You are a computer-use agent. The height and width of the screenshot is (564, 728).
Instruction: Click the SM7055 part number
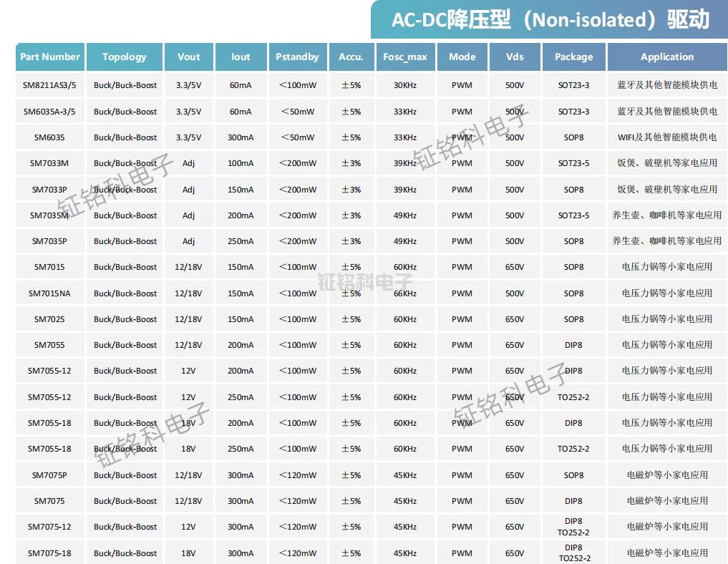(49, 345)
